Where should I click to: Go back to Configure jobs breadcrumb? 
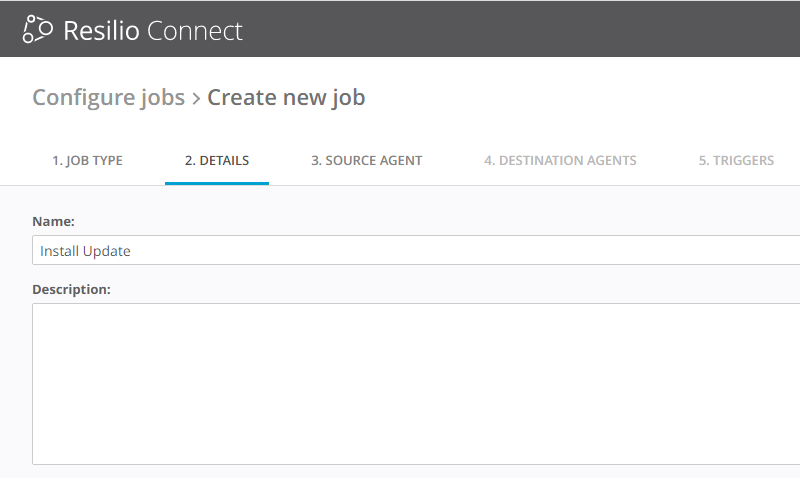pyautogui.click(x=108, y=97)
